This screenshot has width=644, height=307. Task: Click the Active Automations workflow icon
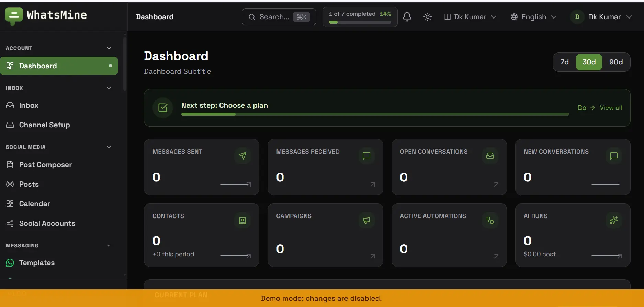490,220
